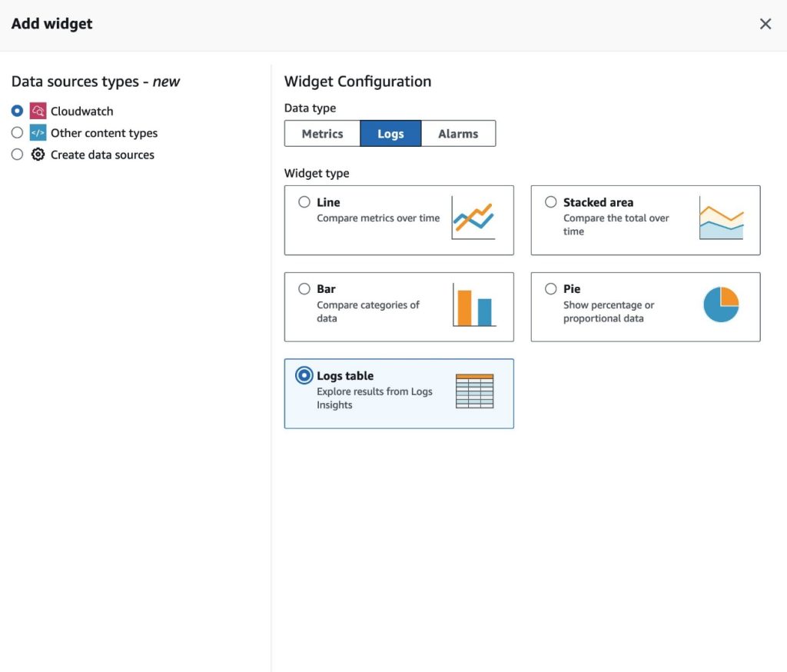Click the 'Logs table' title text
Image resolution: width=787 pixels, height=672 pixels.
tap(345, 376)
